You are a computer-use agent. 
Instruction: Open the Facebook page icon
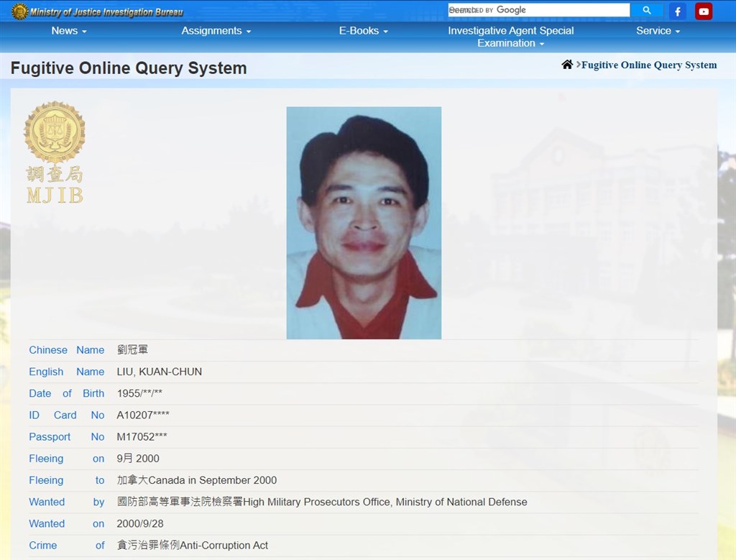tap(677, 12)
